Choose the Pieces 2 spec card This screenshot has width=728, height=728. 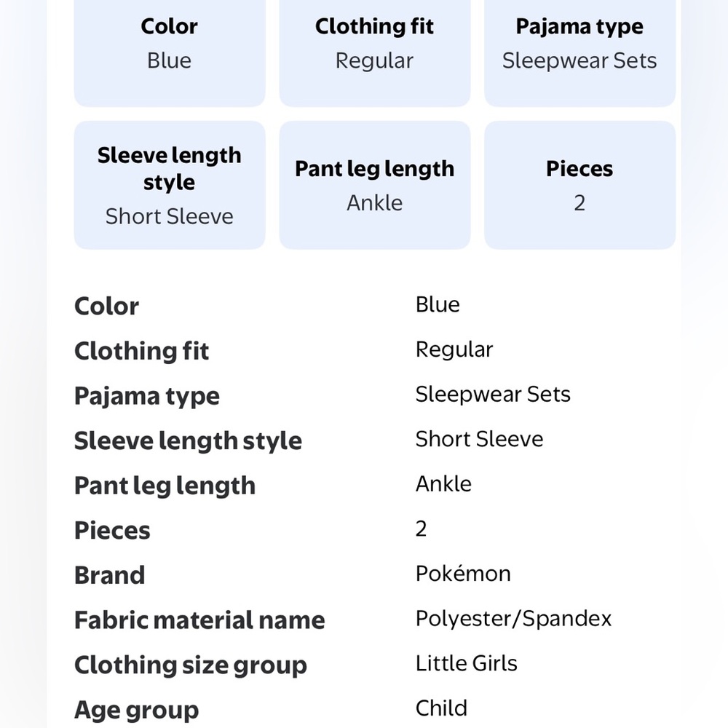click(x=579, y=185)
